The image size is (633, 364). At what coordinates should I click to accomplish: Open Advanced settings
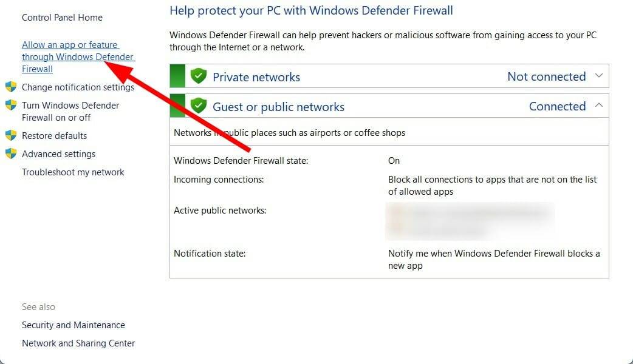pos(58,154)
